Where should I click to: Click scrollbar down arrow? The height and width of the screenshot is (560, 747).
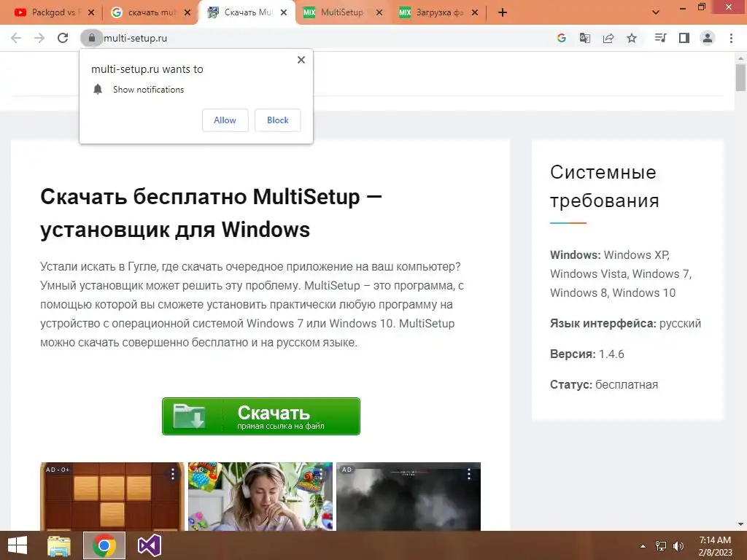pyautogui.click(x=740, y=524)
